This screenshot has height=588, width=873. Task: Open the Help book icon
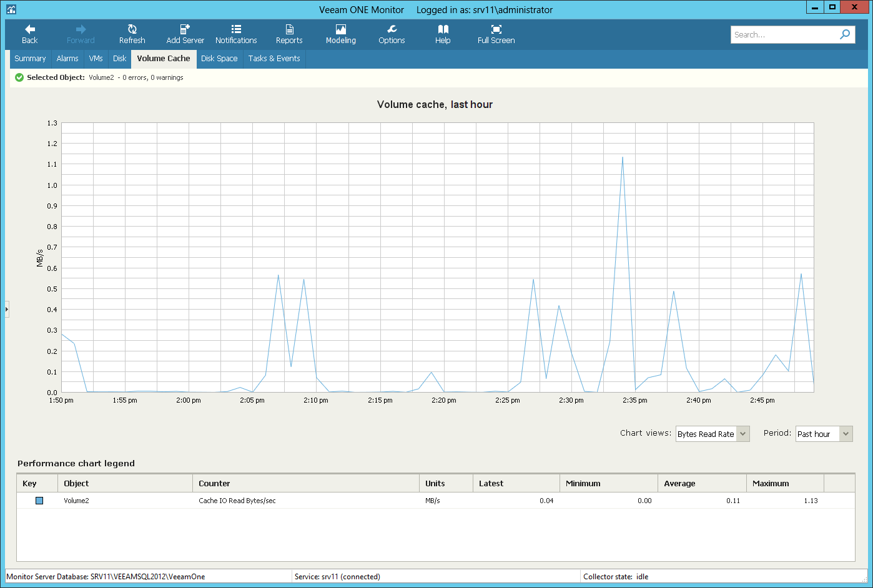(443, 29)
